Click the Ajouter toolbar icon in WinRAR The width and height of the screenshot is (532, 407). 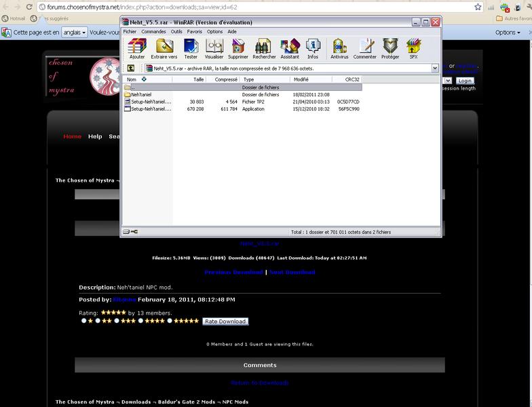(x=137, y=49)
